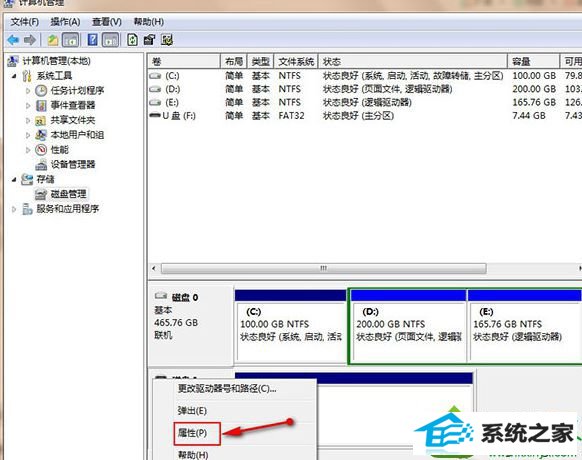The width and height of the screenshot is (582, 460).
Task: Click the 7.44 GB capacity cell
Action: pos(529,115)
